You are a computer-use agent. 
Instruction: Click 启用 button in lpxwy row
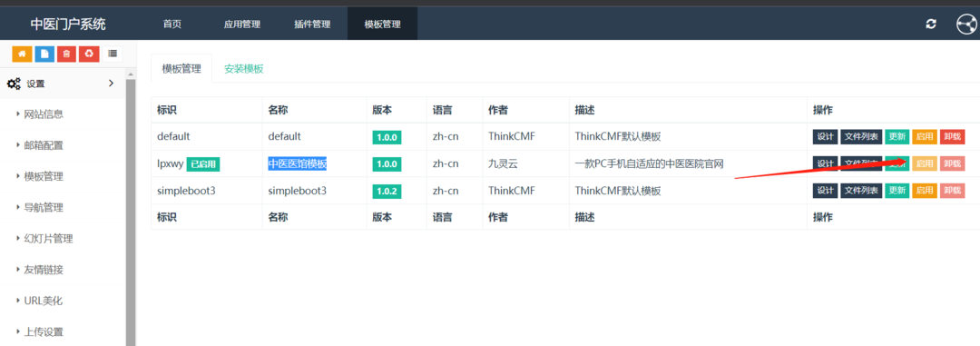925,163
